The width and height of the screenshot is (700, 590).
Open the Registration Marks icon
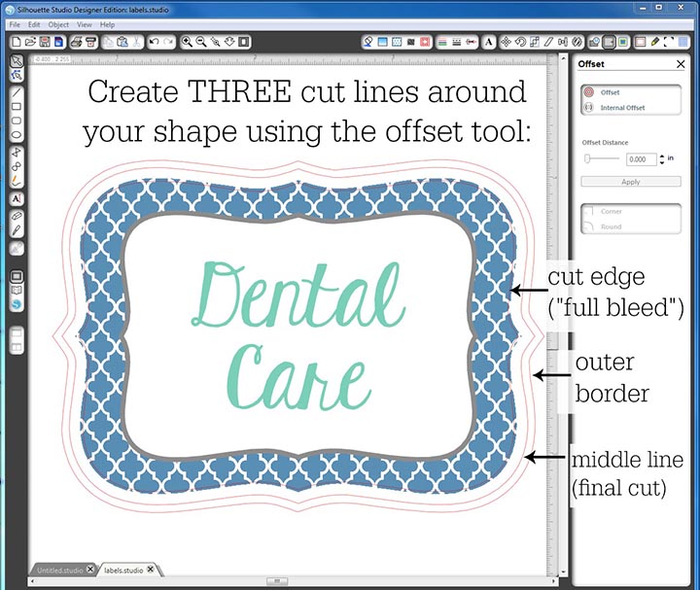669,42
